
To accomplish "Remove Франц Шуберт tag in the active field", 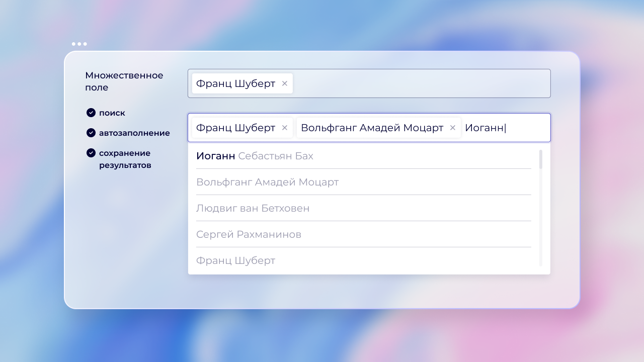I will [285, 128].
